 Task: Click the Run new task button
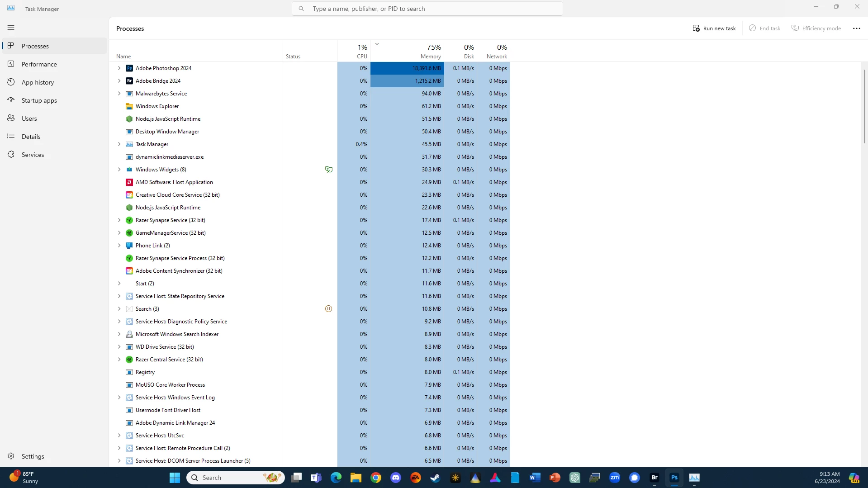(x=714, y=28)
